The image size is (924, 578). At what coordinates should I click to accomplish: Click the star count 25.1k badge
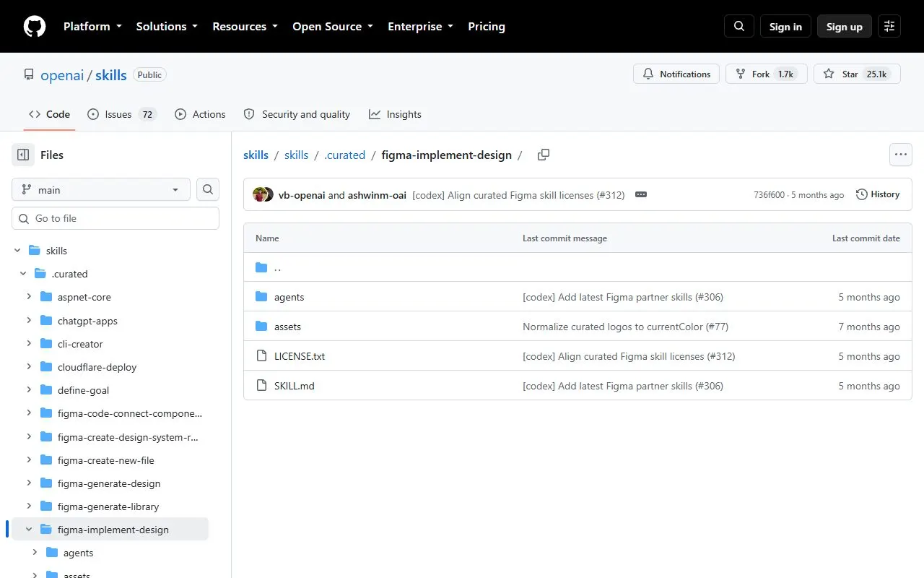coord(876,74)
